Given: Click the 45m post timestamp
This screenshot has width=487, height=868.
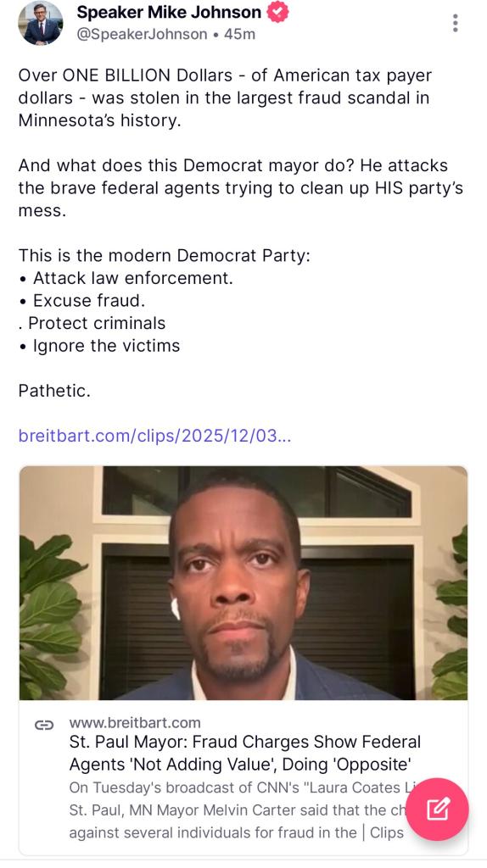Looking at the screenshot, I should point(239,34).
